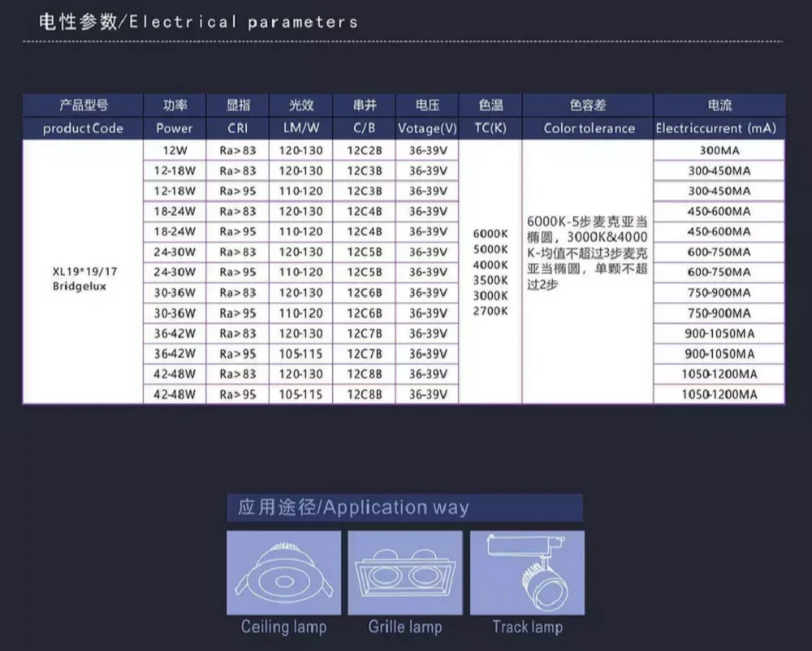Click "450-600MA" in the Ra>83 18-24W row
This screenshot has height=651, width=812.
(x=719, y=211)
